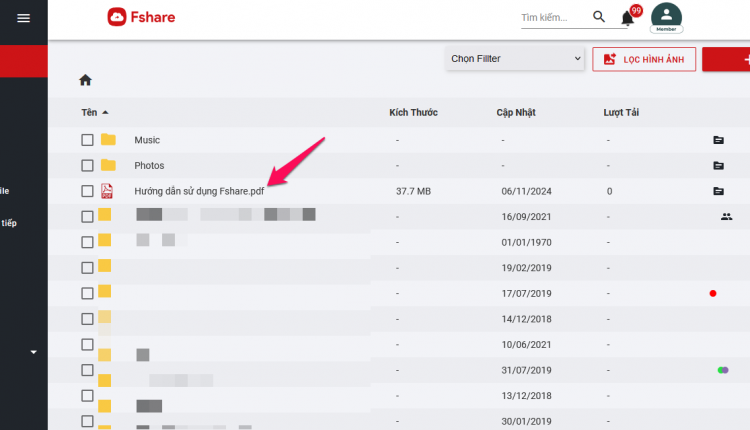Expand the sidebar caret arrow
This screenshot has width=750, height=430.
coord(33,352)
